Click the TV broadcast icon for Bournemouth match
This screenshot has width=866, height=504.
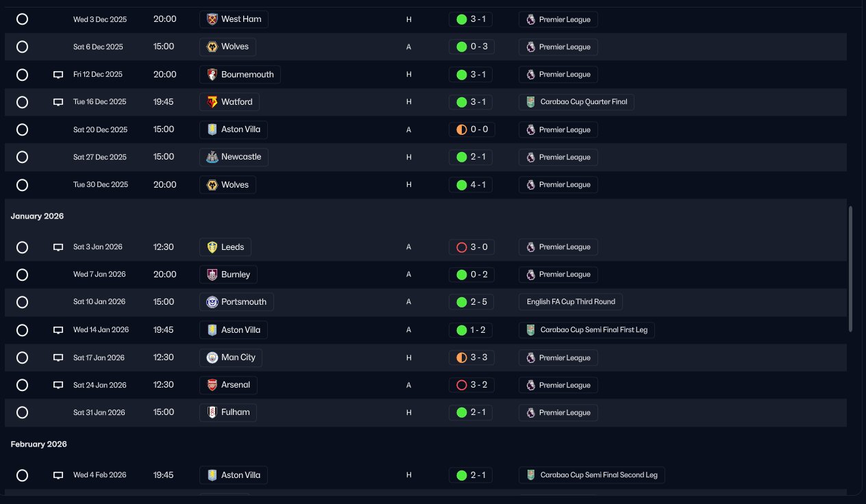pos(58,75)
